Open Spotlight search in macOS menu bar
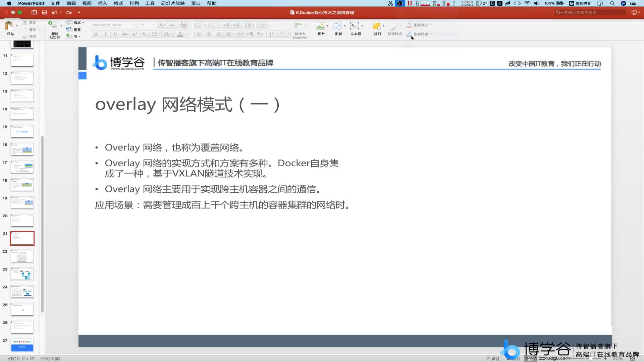 click(612, 3)
